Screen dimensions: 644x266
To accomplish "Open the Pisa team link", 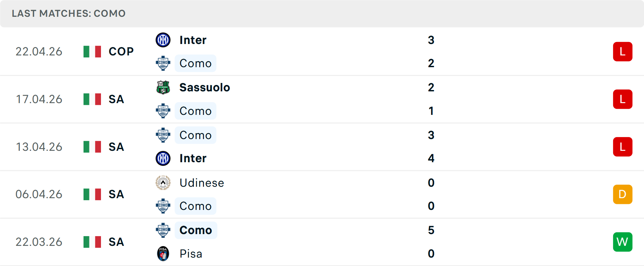I will pyautogui.click(x=191, y=254).
